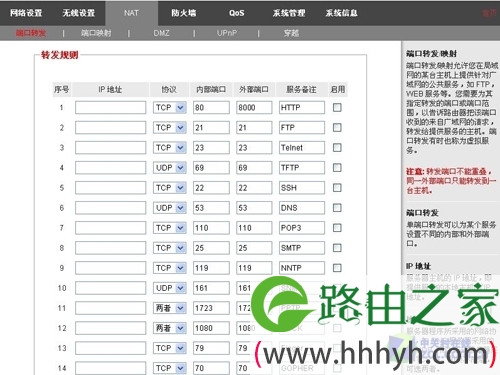Click the IP address field in row 14
The height and width of the screenshot is (375, 500).
pyautogui.click(x=110, y=368)
